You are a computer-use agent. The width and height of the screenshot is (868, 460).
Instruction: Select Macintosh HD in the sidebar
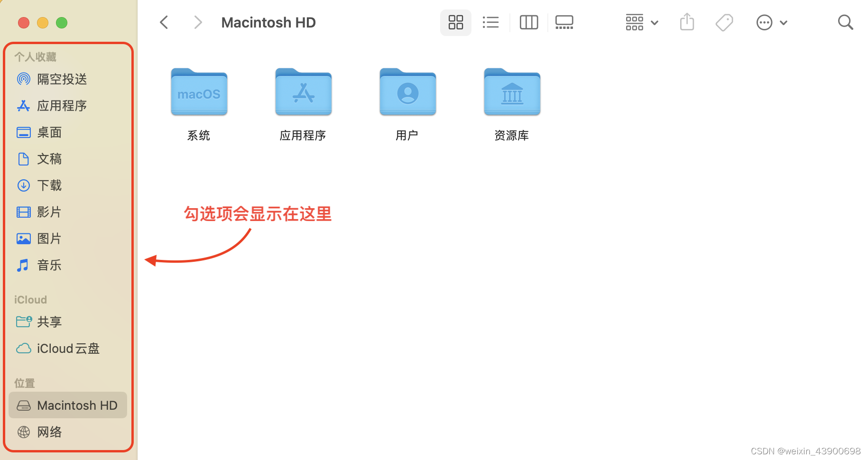[x=68, y=405]
